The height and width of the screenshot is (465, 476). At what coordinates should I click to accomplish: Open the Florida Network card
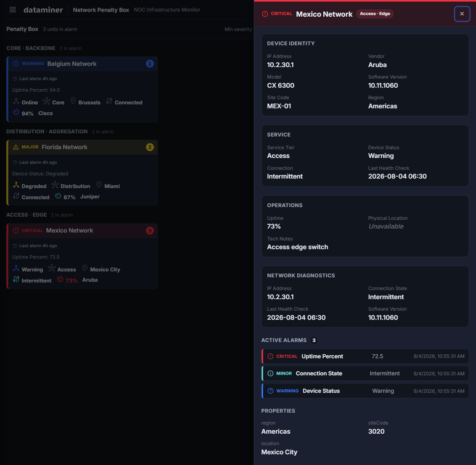click(83, 173)
